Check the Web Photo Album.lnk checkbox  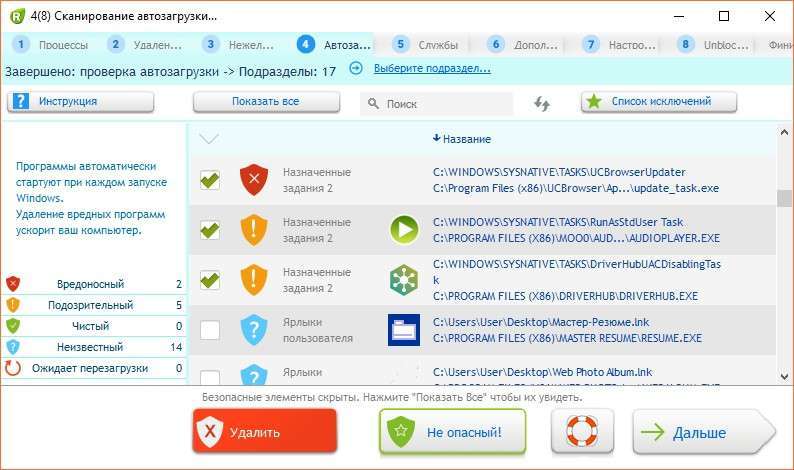[x=210, y=377]
